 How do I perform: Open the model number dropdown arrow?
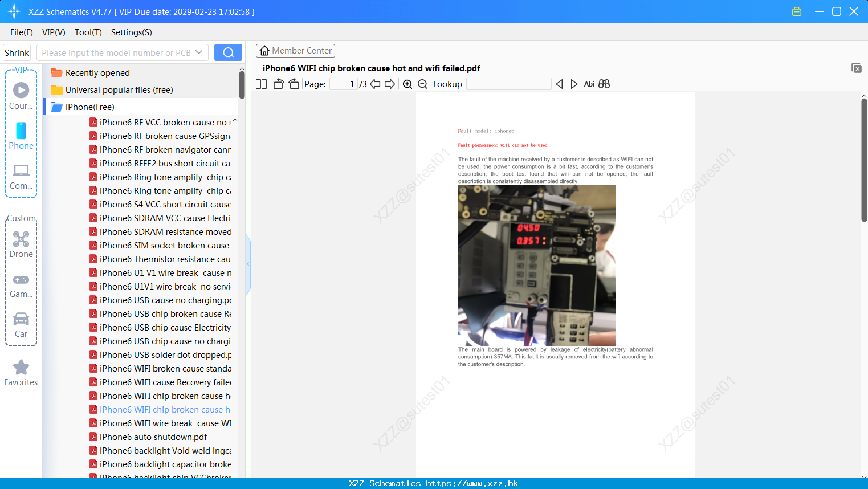tap(199, 52)
